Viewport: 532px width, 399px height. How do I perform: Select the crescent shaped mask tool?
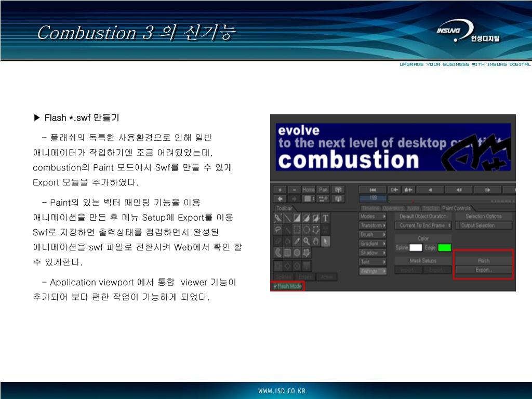coord(278,253)
